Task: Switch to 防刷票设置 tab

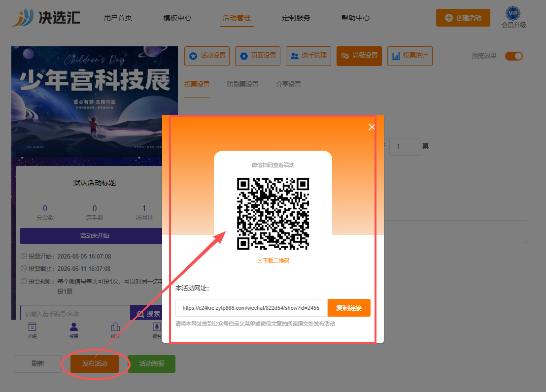Action: 243,84
